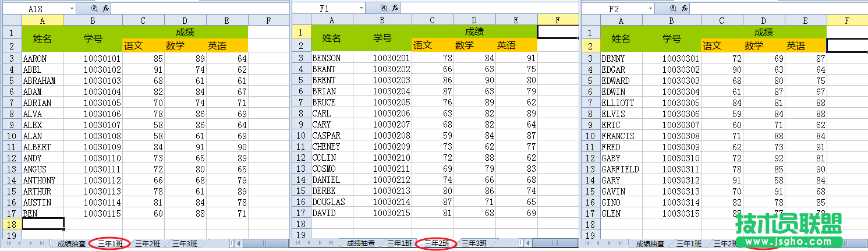This screenshot has width=868, height=251.
Task: Open the 三年3班 tab in the A18 window
Action: 185,243
